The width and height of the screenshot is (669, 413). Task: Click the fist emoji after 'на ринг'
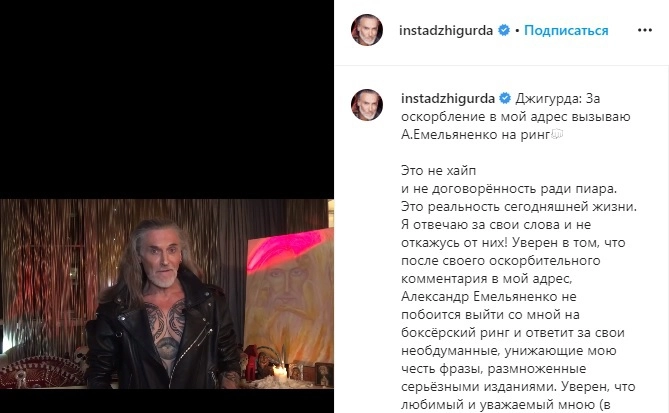tap(557, 134)
